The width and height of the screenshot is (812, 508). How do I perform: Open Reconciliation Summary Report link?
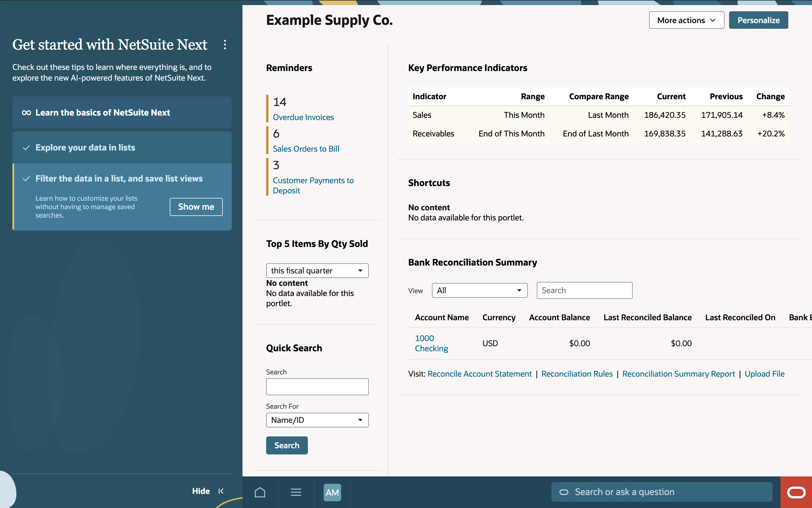678,374
